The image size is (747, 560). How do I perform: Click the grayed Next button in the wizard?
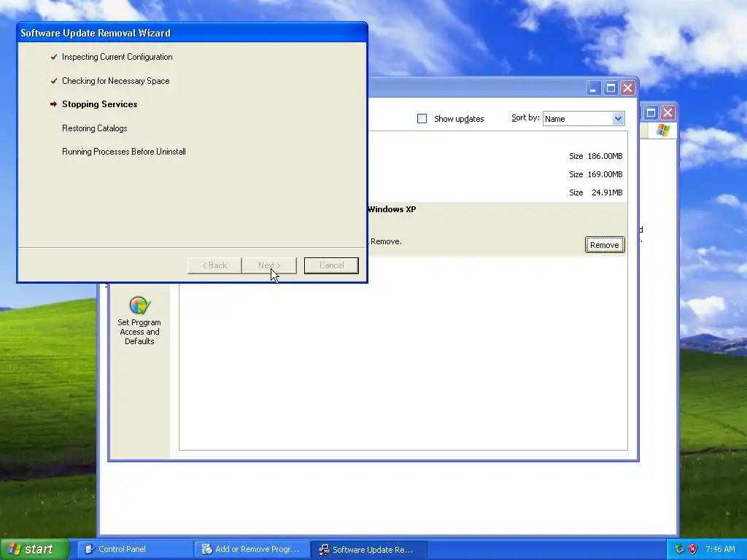click(269, 265)
